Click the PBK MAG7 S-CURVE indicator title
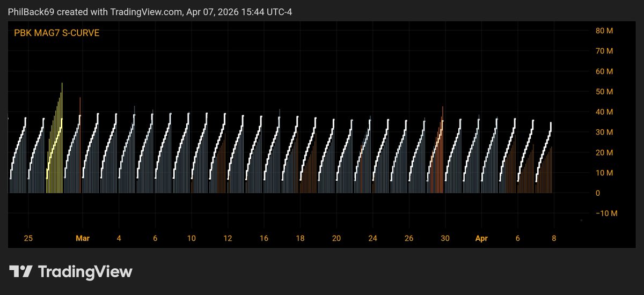The height and width of the screenshot is (295, 644). coord(56,33)
